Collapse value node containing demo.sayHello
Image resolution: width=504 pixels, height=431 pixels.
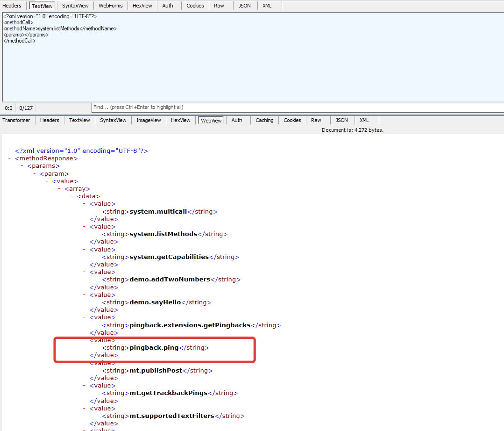[x=85, y=295]
